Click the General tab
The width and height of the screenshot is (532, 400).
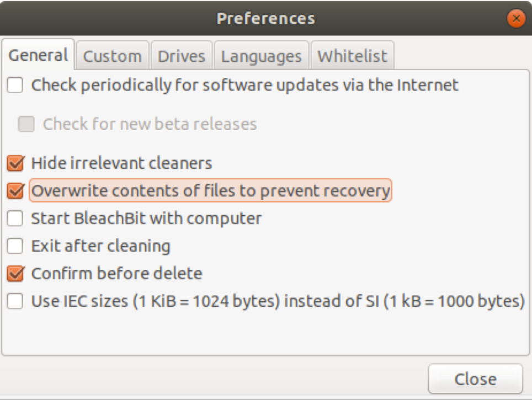click(38, 55)
